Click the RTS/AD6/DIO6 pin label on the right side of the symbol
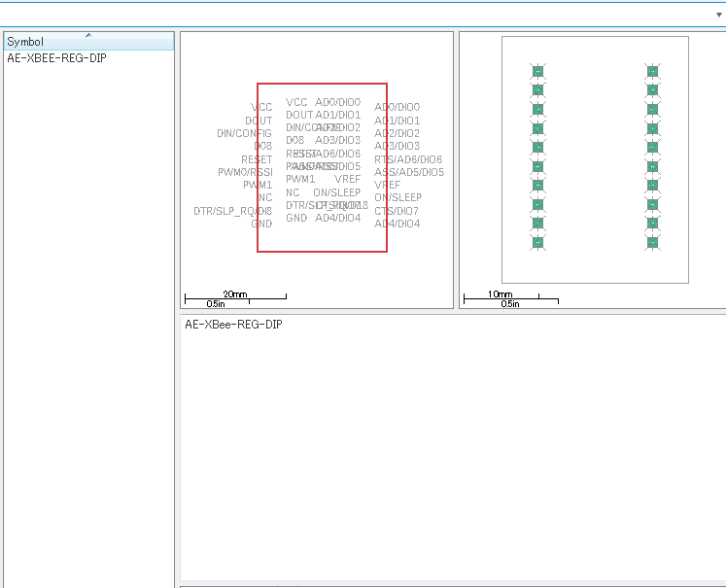 pos(408,159)
